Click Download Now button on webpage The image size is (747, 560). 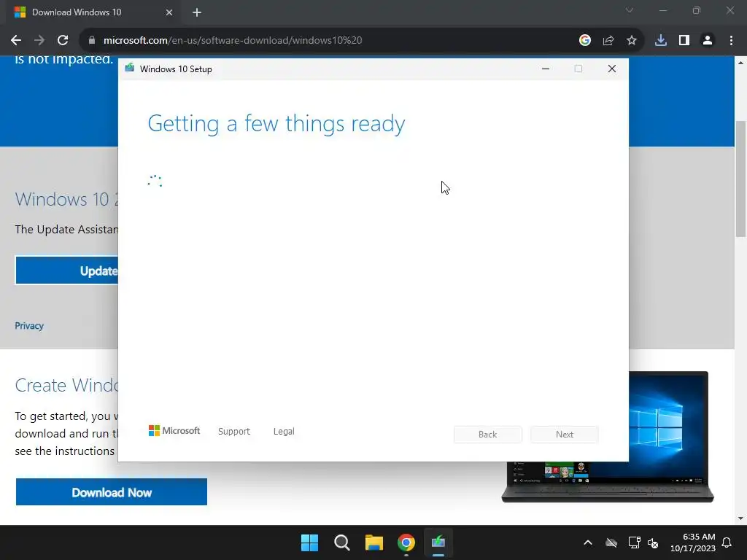tap(112, 492)
